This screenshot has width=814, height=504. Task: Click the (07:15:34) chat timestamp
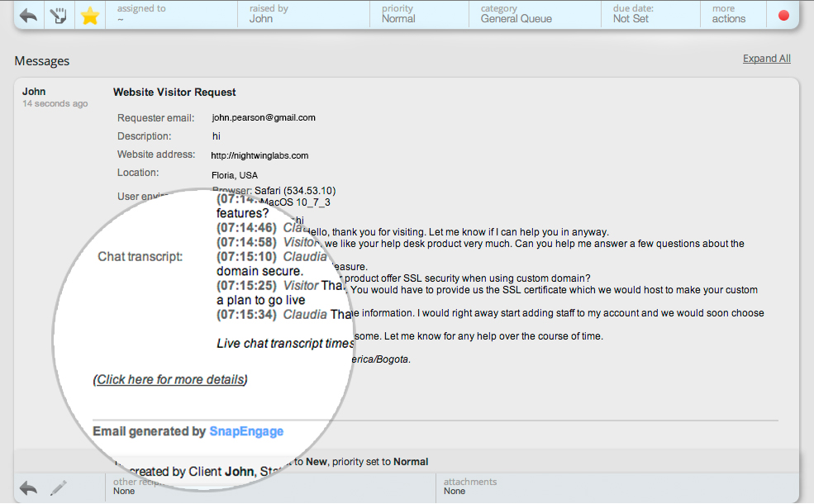(246, 315)
